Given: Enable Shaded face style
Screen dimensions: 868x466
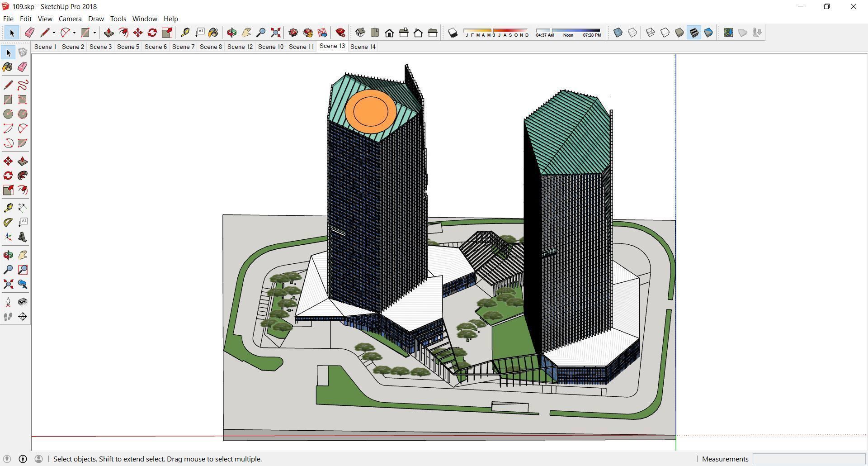Looking at the screenshot, I should pyautogui.click(x=679, y=33).
